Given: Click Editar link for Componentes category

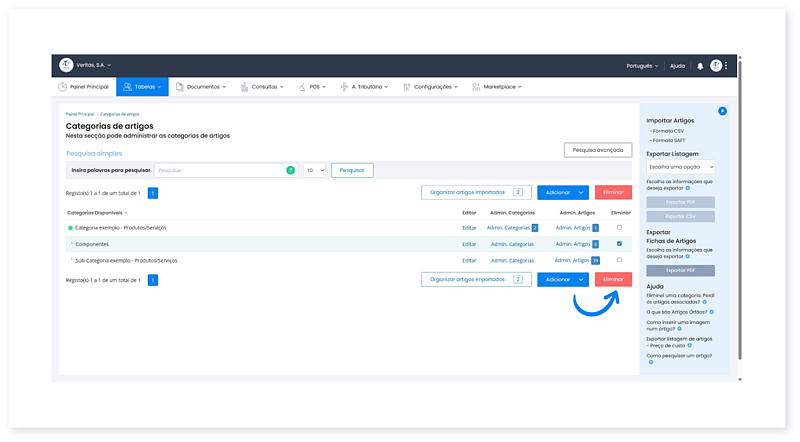Looking at the screenshot, I should click(x=469, y=244).
